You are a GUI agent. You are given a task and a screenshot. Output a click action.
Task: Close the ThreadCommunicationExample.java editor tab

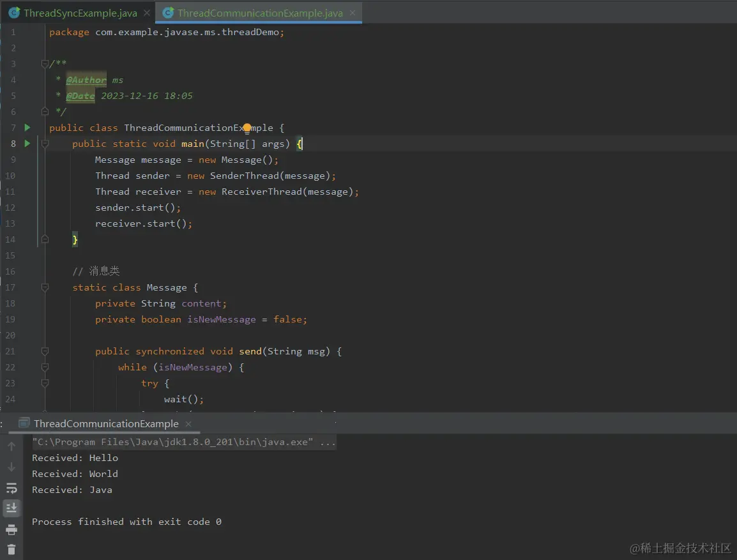point(353,13)
